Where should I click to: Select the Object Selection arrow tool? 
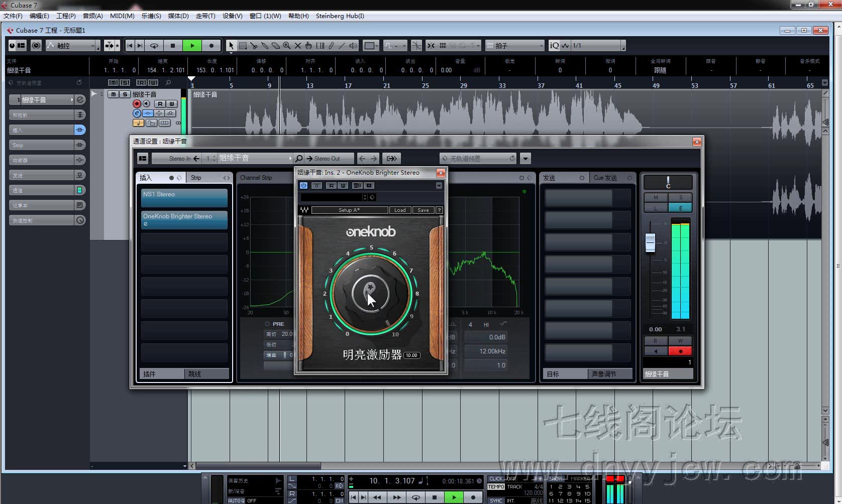tap(231, 46)
